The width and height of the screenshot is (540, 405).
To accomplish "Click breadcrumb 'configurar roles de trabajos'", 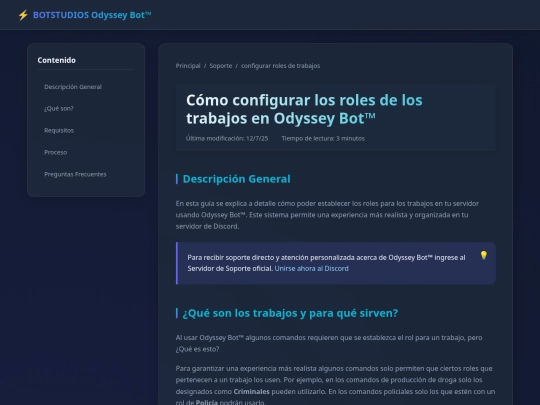I will (x=280, y=66).
